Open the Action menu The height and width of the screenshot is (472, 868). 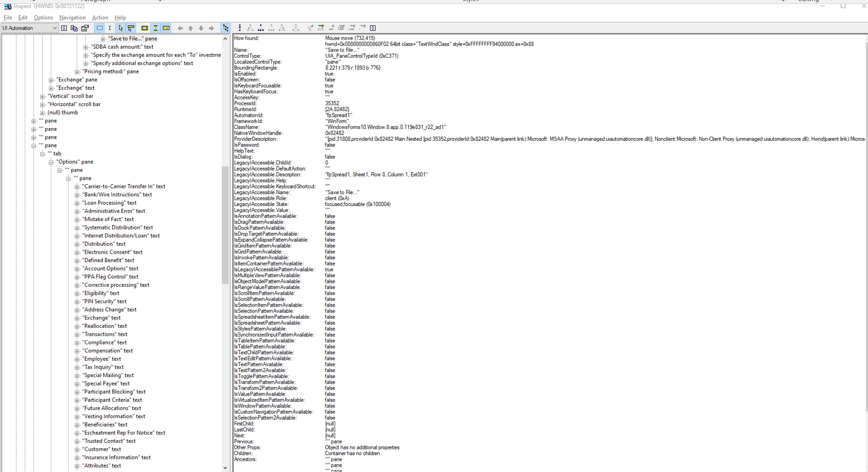point(100,17)
